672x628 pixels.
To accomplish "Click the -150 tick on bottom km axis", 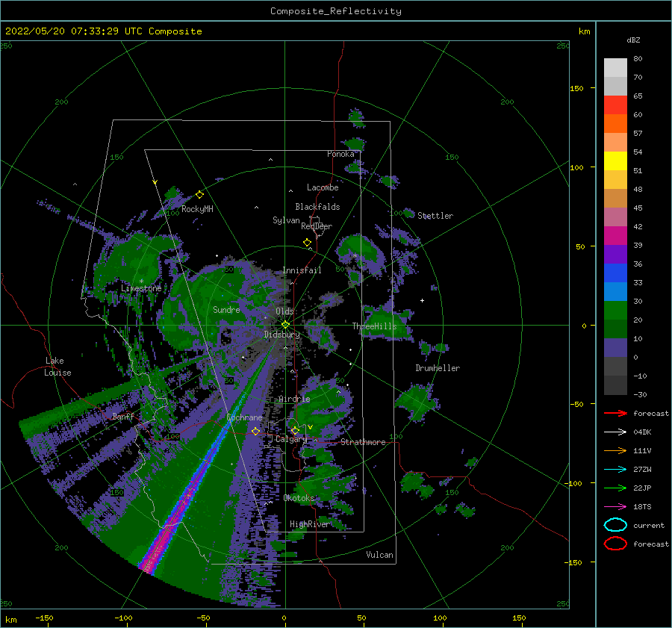I will (x=44, y=618).
